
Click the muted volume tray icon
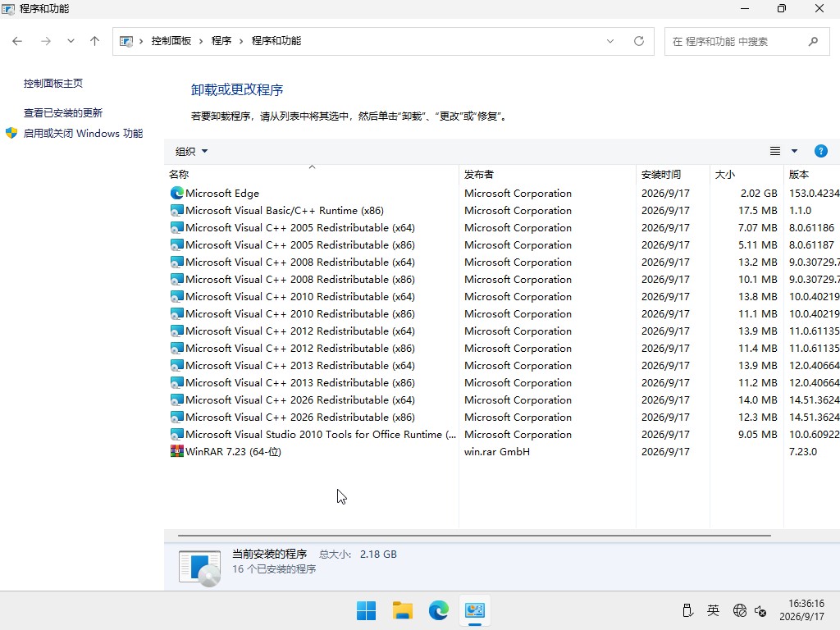click(x=760, y=610)
